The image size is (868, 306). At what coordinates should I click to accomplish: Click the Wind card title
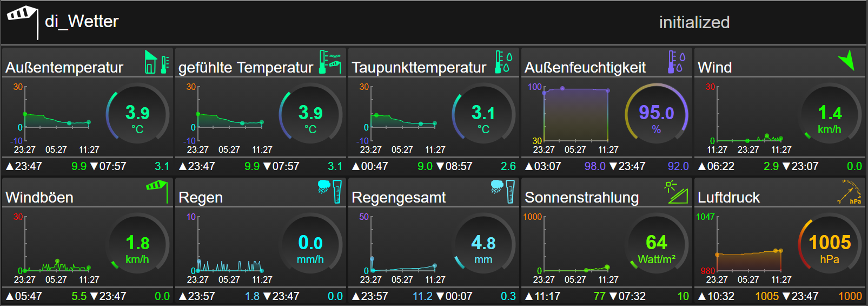coord(714,67)
